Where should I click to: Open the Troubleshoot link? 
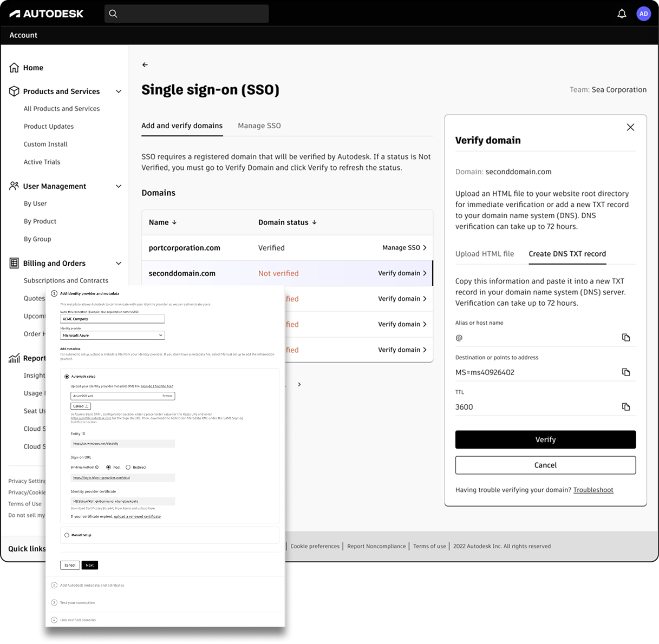593,490
